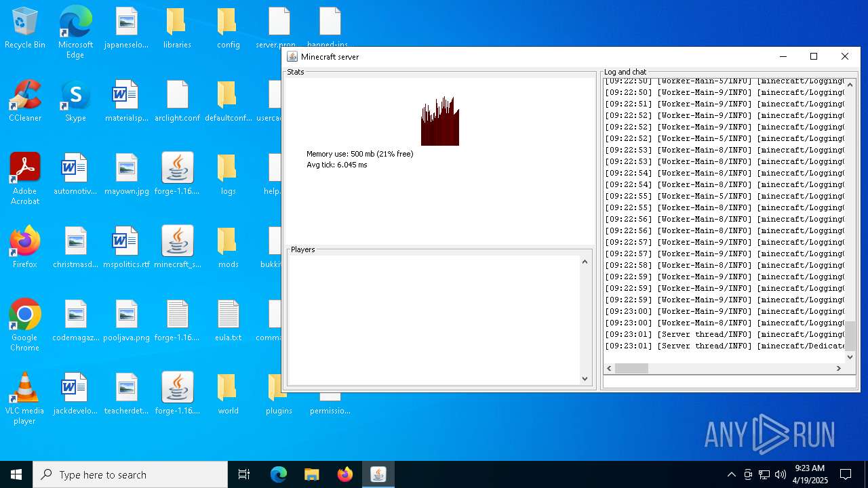The height and width of the screenshot is (488, 868).
Task: Select the pooljava.png image file
Action: click(126, 321)
